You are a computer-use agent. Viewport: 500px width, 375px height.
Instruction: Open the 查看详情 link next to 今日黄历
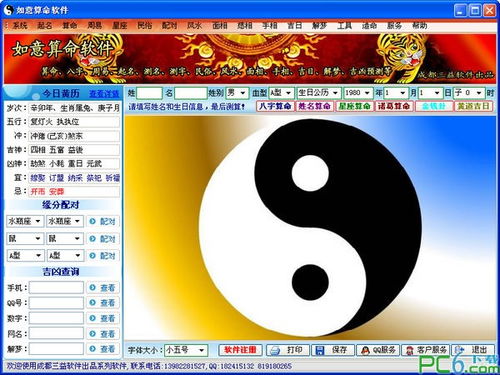click(104, 94)
